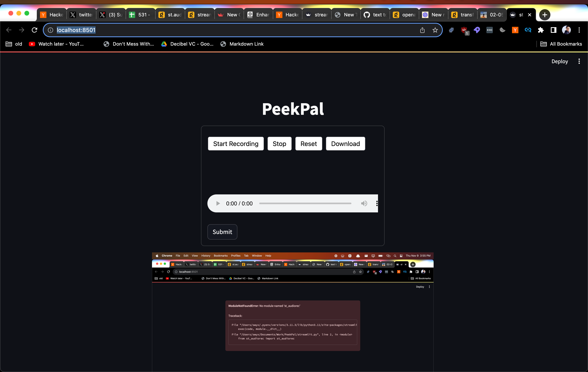Click the Start Recording button

pos(236,144)
